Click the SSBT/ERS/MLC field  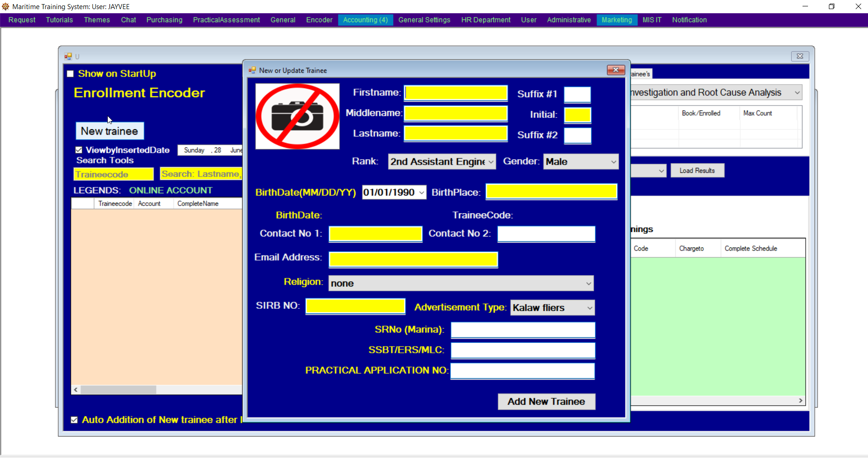click(x=523, y=351)
